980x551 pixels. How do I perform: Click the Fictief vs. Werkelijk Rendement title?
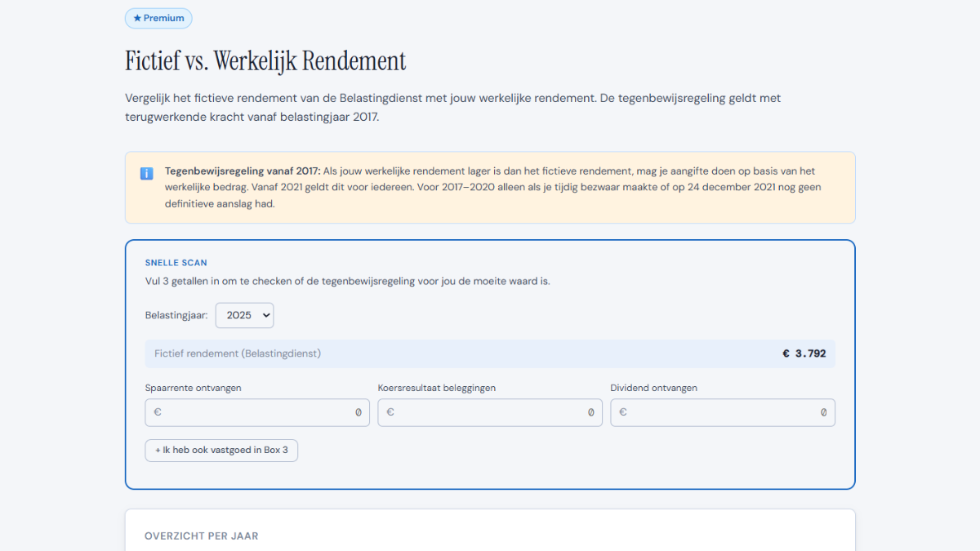pyautogui.click(x=265, y=60)
